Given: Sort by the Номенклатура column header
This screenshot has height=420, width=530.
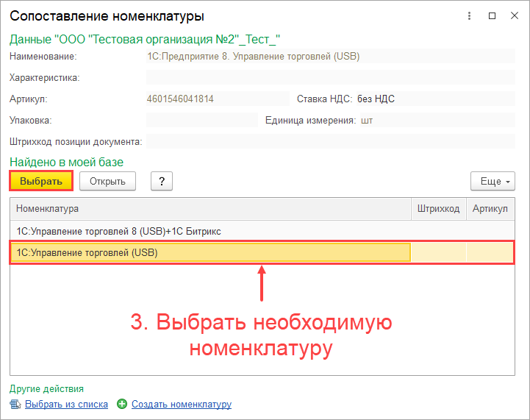Looking at the screenshot, I should [210, 209].
